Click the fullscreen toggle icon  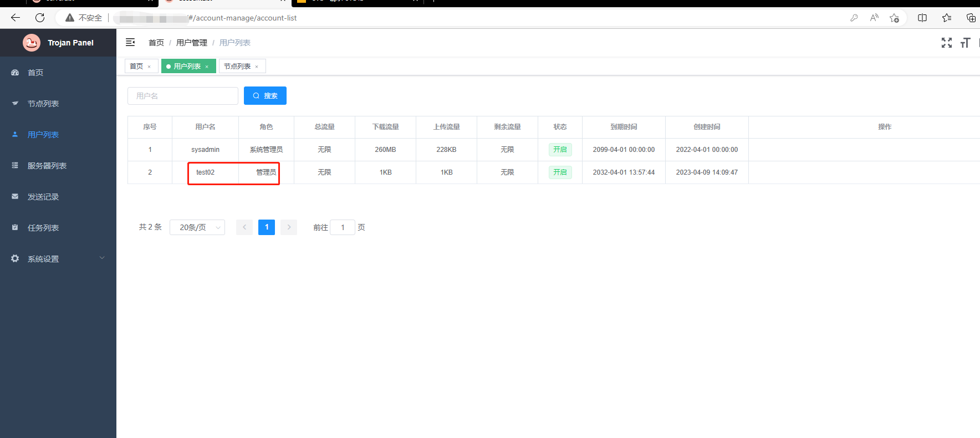coord(946,43)
